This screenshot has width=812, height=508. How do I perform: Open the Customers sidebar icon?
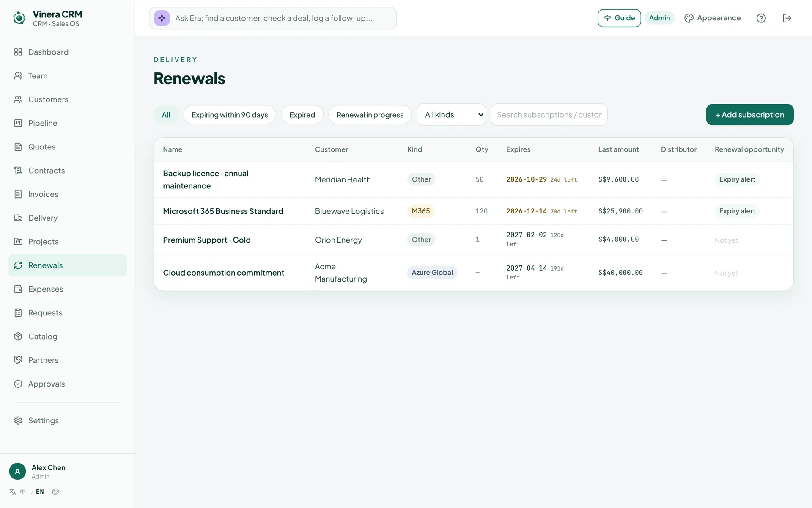coord(18,99)
